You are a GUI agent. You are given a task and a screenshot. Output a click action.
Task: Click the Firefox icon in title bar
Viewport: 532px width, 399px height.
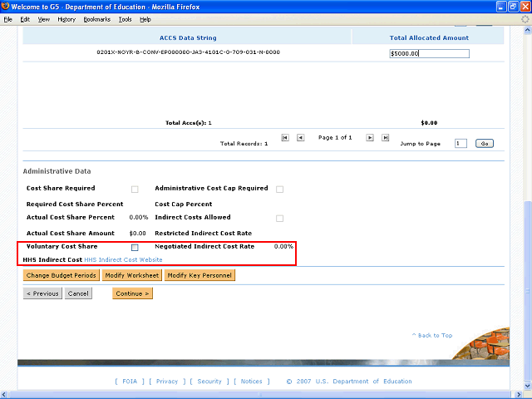(x=5, y=7)
